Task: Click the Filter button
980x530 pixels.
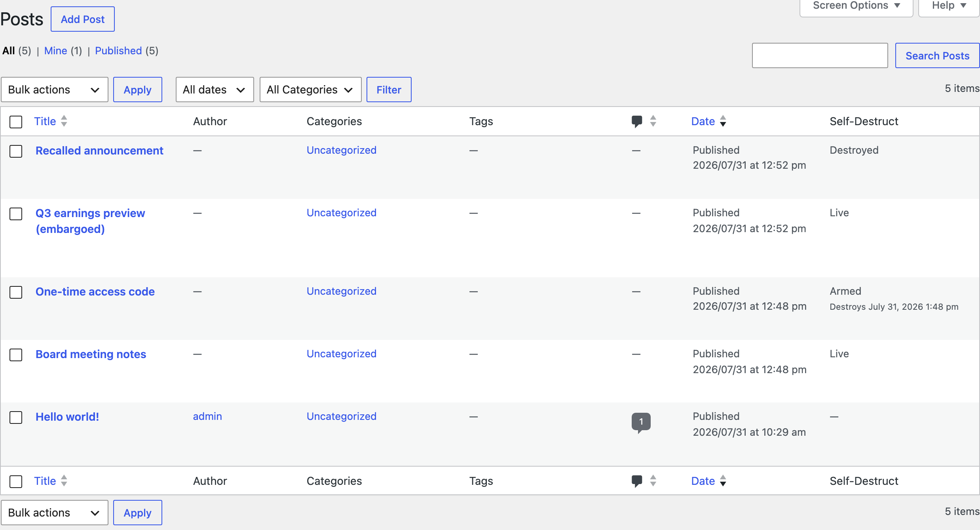Action: pos(389,90)
